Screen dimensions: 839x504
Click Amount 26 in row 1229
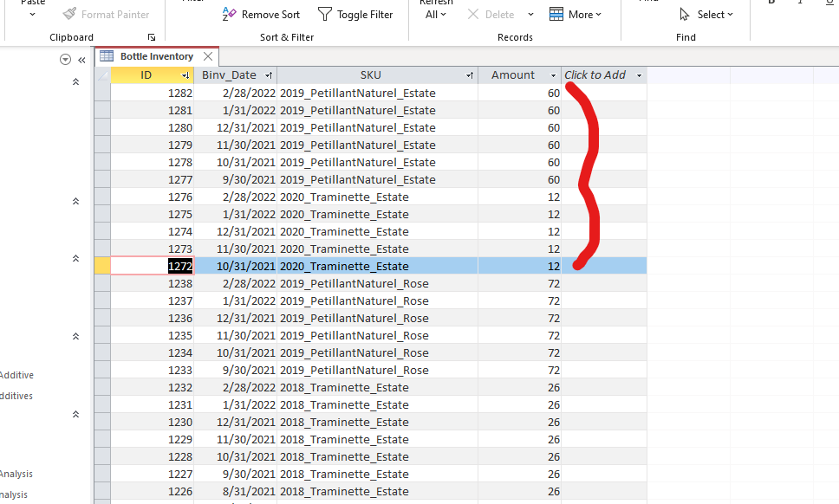(519, 439)
